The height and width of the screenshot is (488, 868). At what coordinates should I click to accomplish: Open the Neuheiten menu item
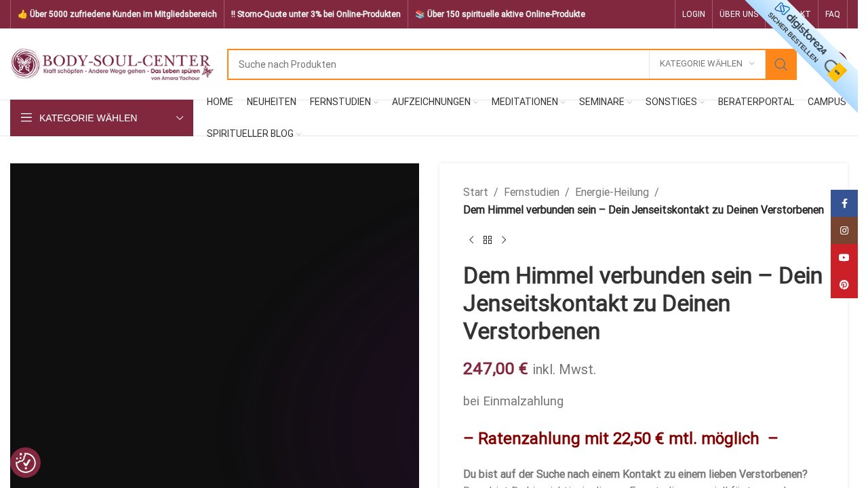(x=271, y=102)
